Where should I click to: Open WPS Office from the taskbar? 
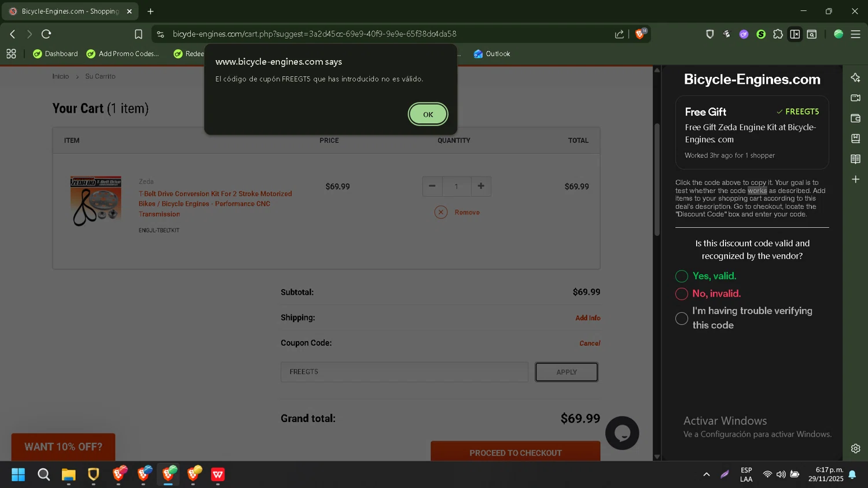click(218, 475)
